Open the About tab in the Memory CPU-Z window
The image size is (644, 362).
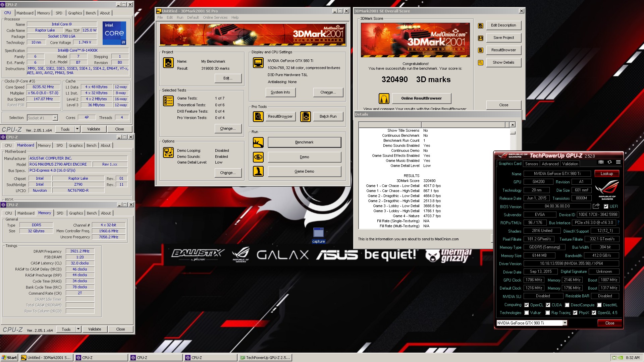106,213
